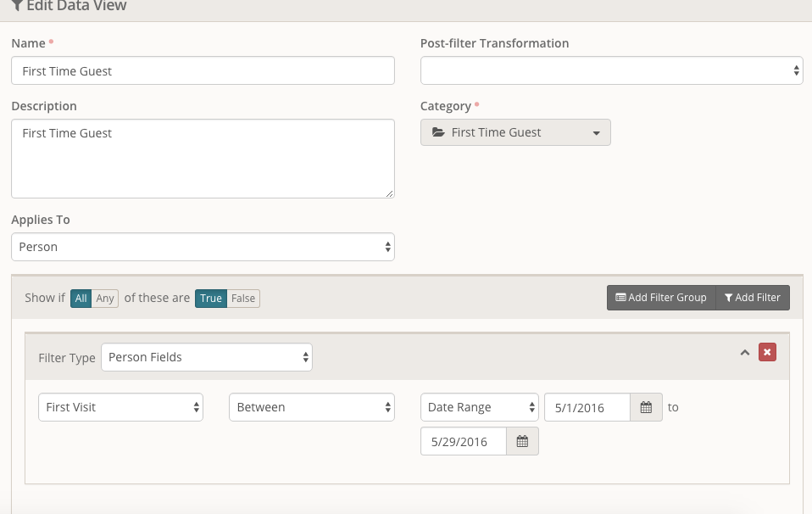812x514 pixels.
Task: Click into the Name text field
Action: [x=203, y=71]
